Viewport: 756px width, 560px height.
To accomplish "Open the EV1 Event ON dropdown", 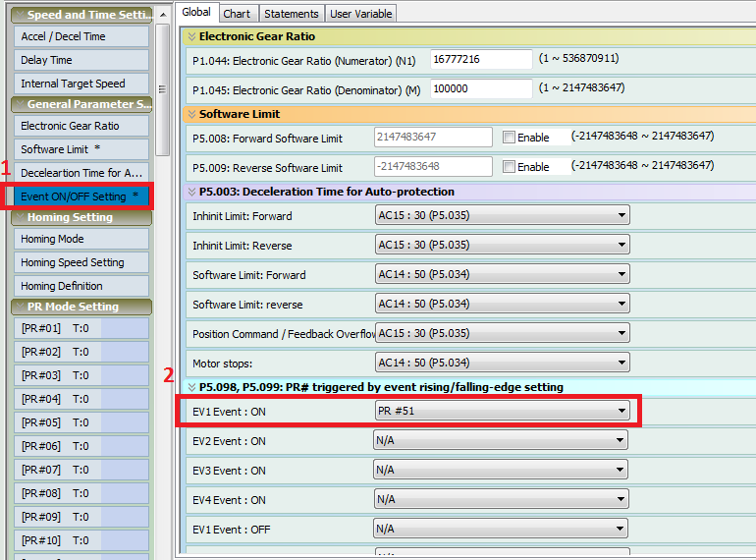I will click(x=621, y=412).
